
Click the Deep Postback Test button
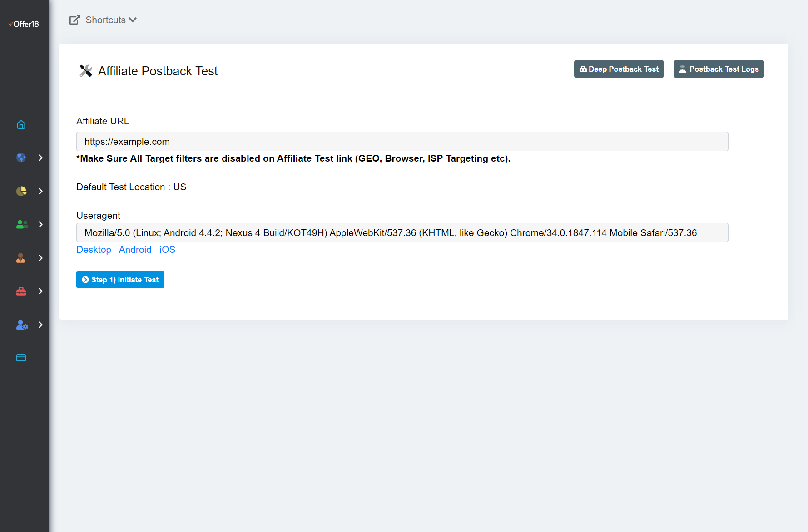click(619, 69)
